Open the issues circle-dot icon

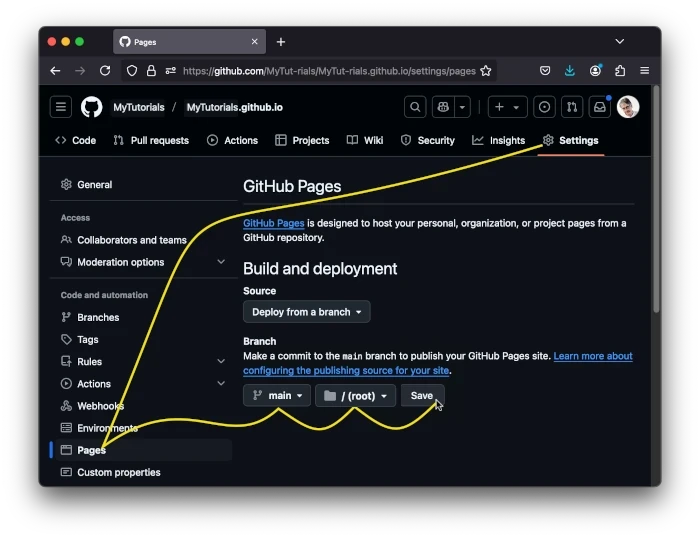click(x=544, y=107)
